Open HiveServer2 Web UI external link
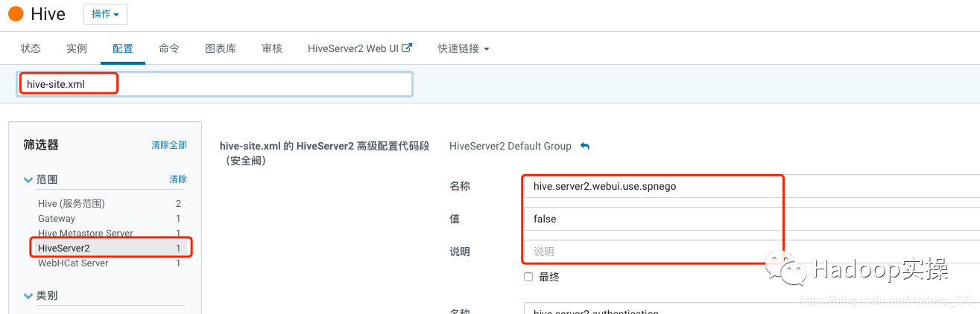Screen dimensions: 980x314 (360, 48)
